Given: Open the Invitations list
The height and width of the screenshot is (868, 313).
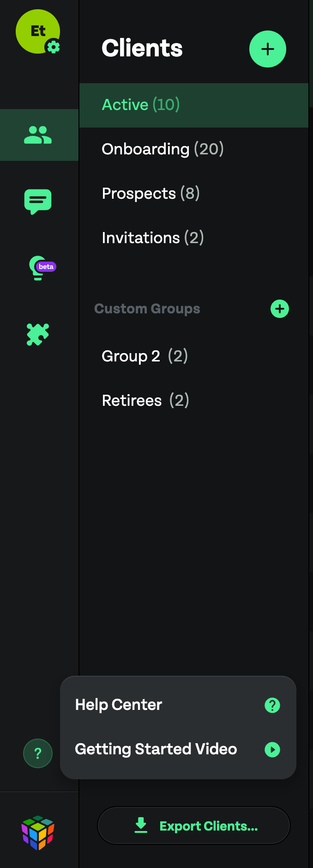Looking at the screenshot, I should click(x=153, y=238).
